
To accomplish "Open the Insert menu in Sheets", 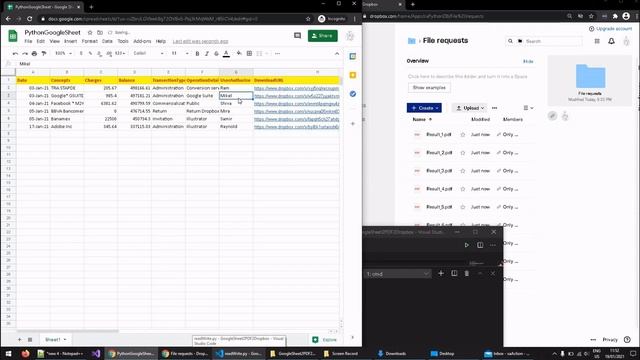I will [71, 41].
